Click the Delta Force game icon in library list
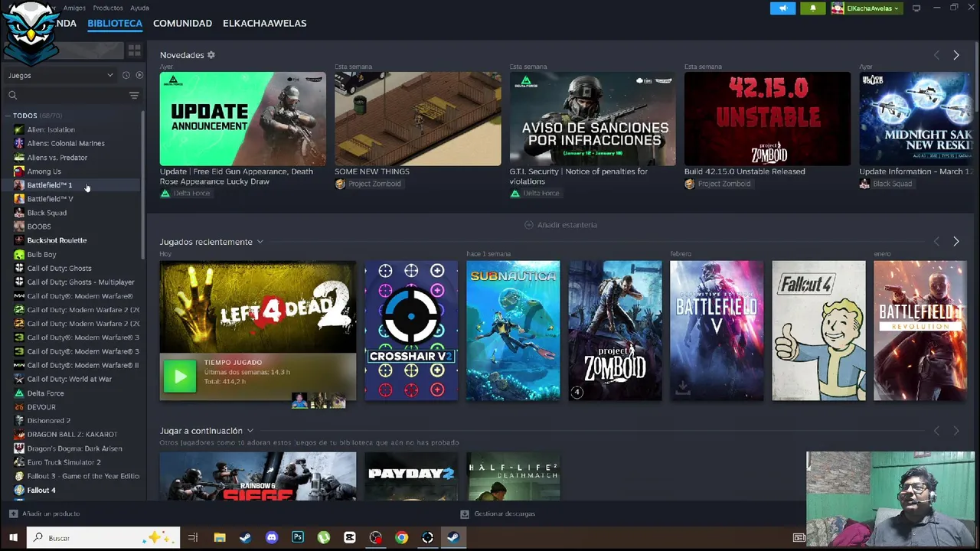 click(x=19, y=393)
